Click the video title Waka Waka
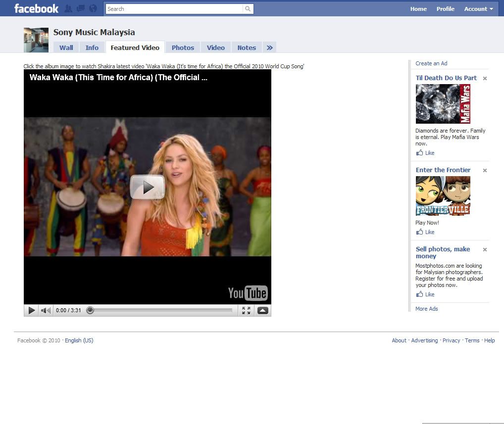This screenshot has width=504, height=424. coord(118,77)
